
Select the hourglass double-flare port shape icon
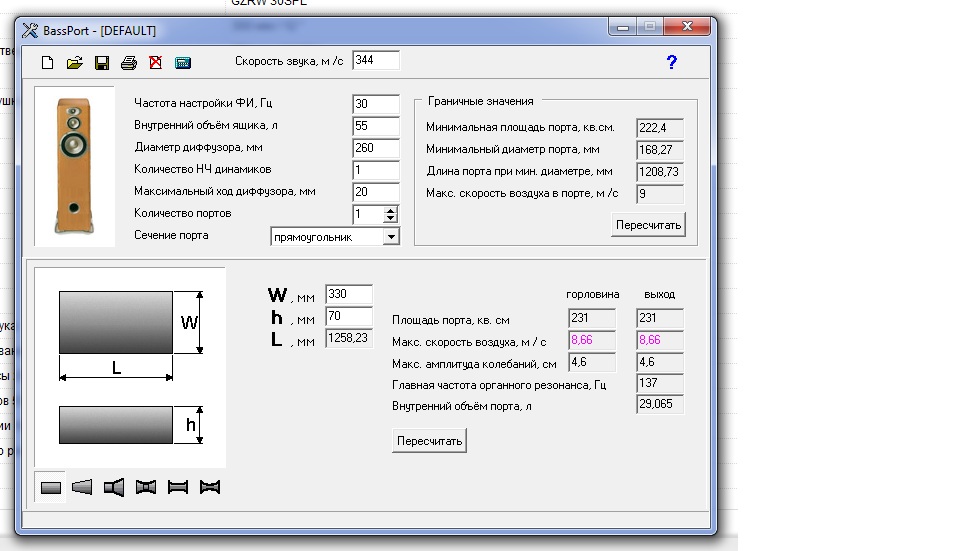[x=146, y=487]
